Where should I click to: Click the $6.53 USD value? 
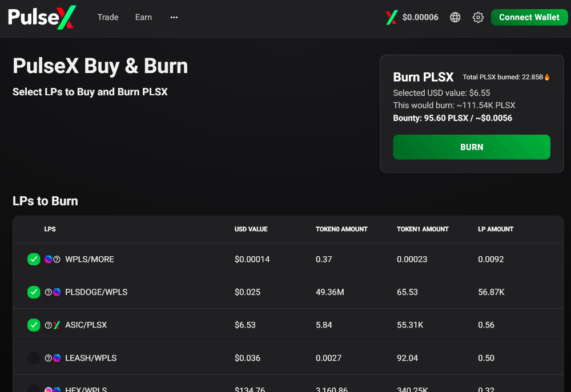245,325
